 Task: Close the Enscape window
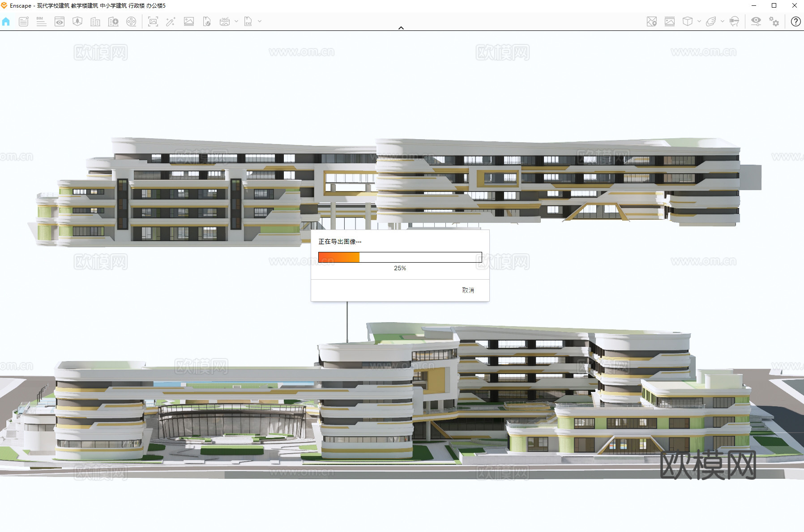pyautogui.click(x=795, y=6)
